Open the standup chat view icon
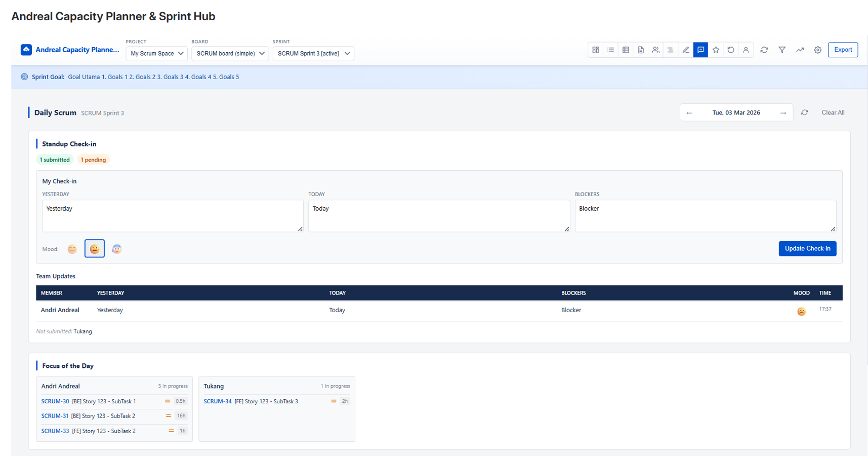 (700, 50)
